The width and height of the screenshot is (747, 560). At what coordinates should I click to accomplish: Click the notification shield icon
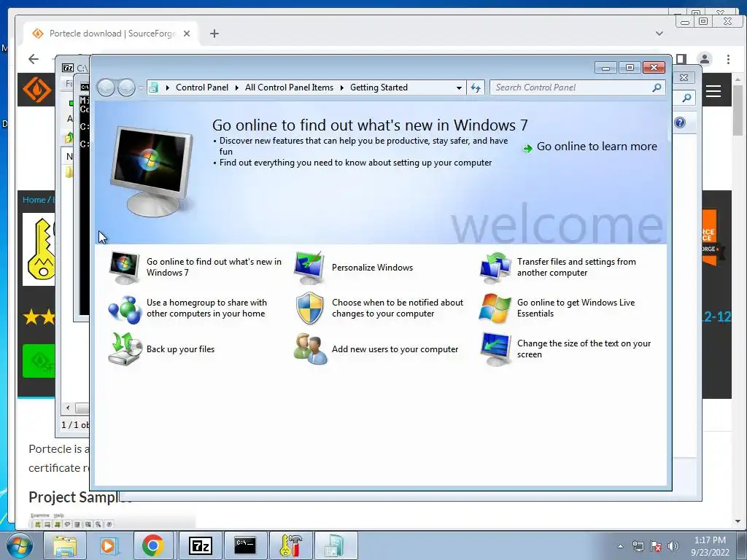[x=309, y=308]
